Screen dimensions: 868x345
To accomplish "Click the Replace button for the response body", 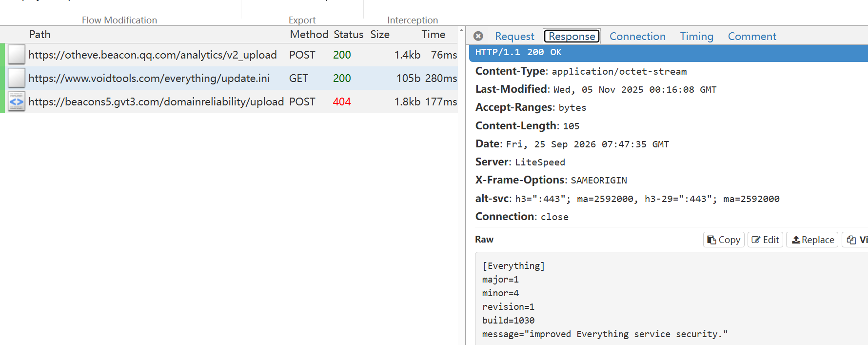I will pos(812,240).
